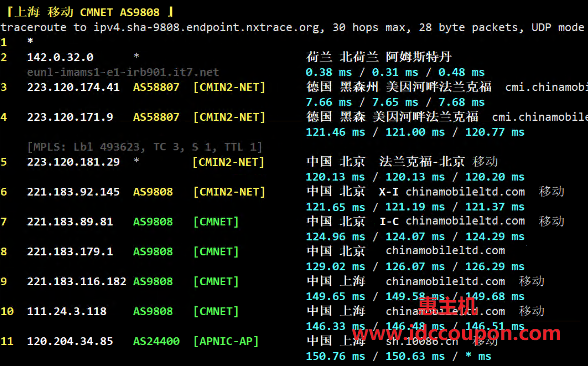588x366 pixels.
Task: Click AS58807 on hop 3 row
Action: tap(156, 87)
